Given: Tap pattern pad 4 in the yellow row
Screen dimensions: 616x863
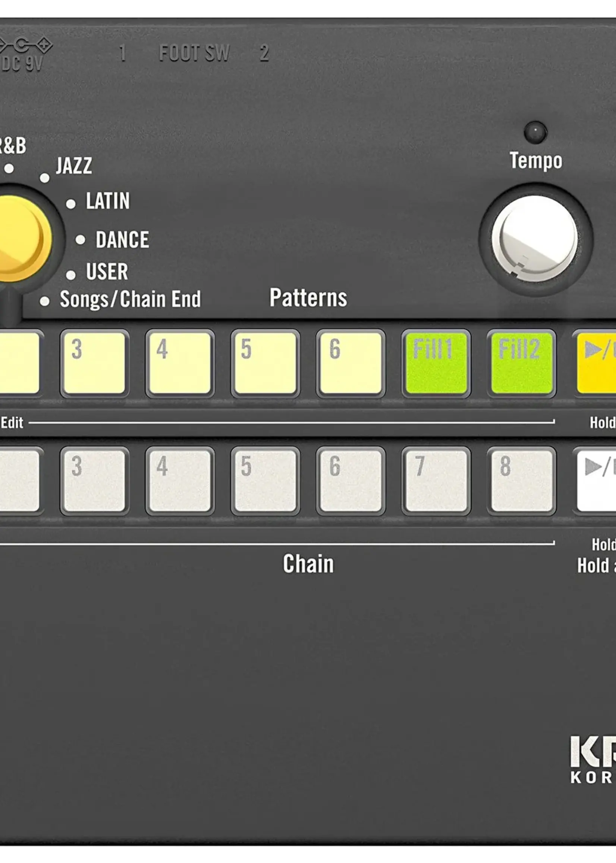Looking at the screenshot, I should tap(180, 363).
